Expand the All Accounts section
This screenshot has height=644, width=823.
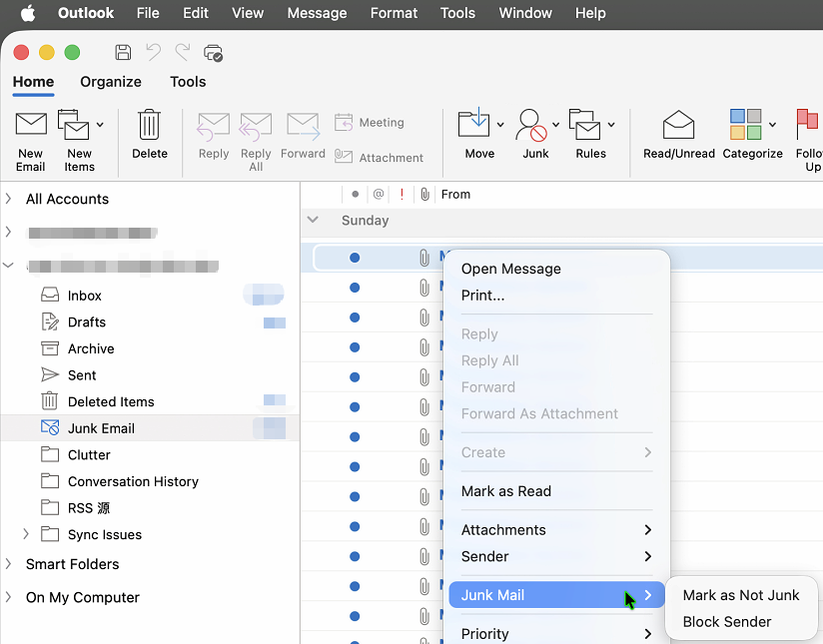point(9,199)
